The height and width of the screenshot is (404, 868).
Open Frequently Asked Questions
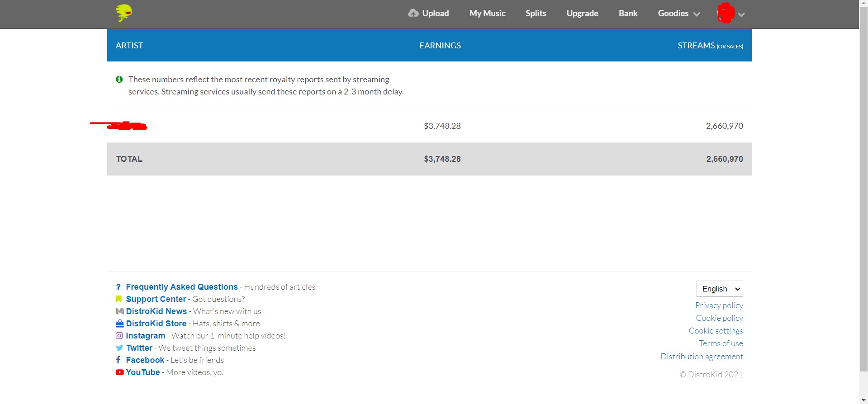pos(182,287)
